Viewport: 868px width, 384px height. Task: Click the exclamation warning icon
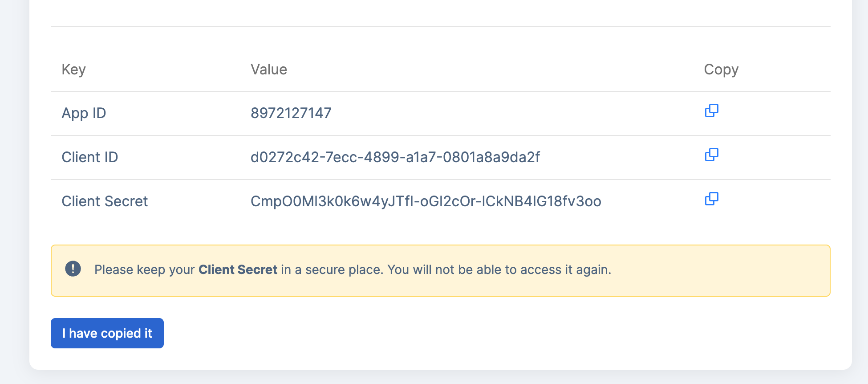(73, 269)
